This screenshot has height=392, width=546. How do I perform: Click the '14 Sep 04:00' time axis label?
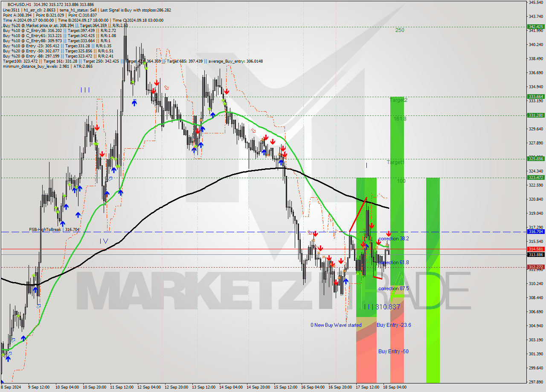click(x=231, y=387)
